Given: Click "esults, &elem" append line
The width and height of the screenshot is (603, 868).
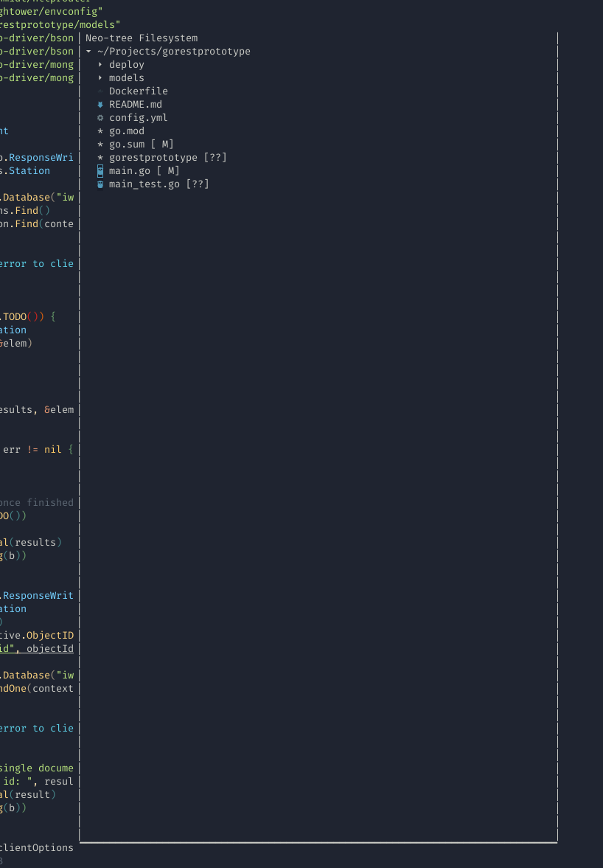Looking at the screenshot, I should click(37, 410).
